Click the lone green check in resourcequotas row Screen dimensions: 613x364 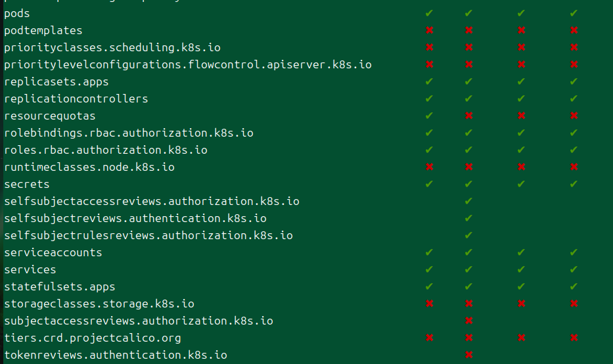[429, 116]
